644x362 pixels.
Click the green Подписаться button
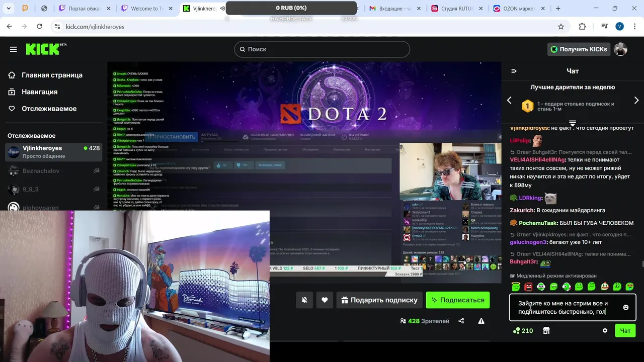click(457, 300)
